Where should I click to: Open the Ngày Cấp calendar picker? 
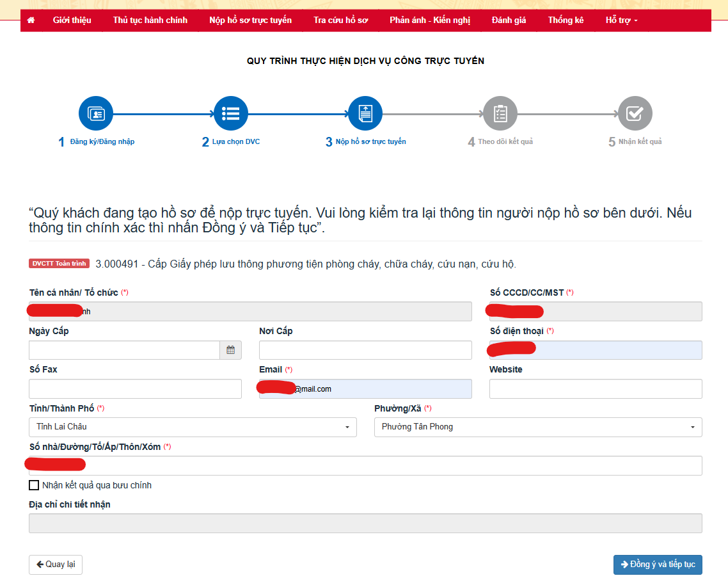point(230,350)
